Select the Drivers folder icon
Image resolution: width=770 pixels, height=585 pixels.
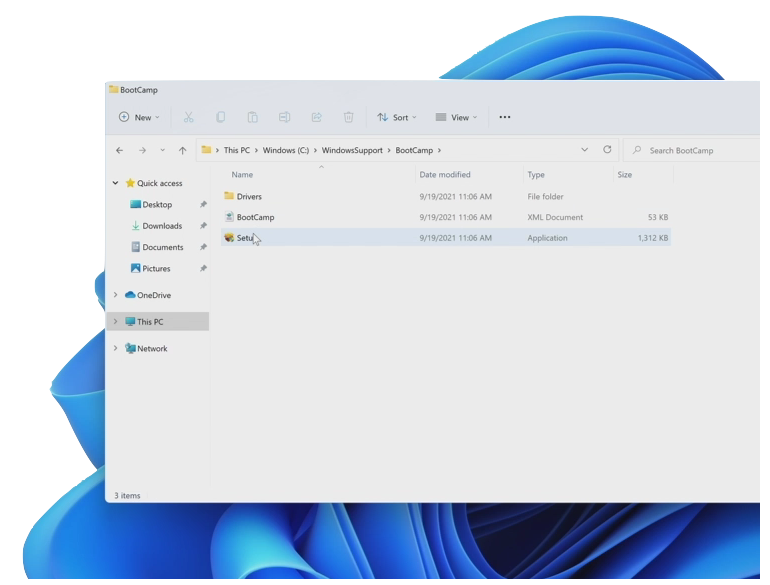[229, 196]
